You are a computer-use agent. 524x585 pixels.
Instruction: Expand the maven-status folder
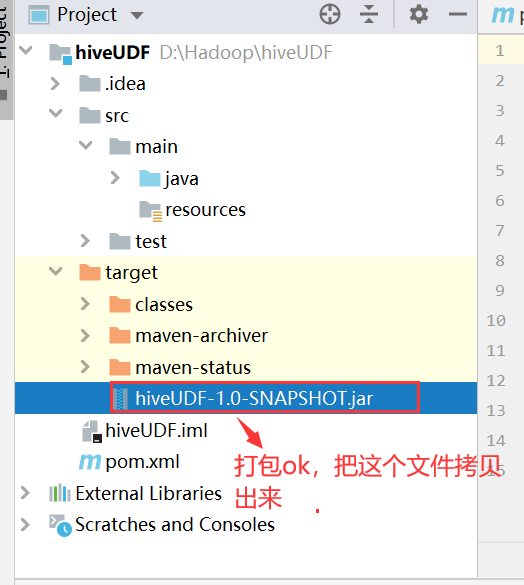point(85,367)
